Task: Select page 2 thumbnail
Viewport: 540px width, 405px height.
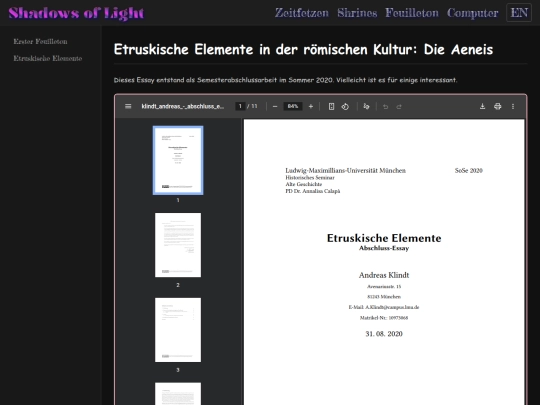Action: [178, 245]
